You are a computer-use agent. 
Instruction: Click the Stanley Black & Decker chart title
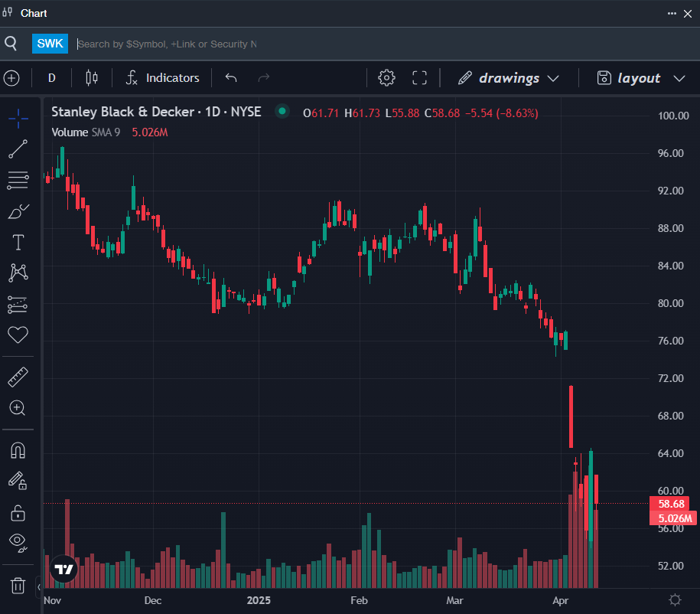pyautogui.click(x=156, y=112)
